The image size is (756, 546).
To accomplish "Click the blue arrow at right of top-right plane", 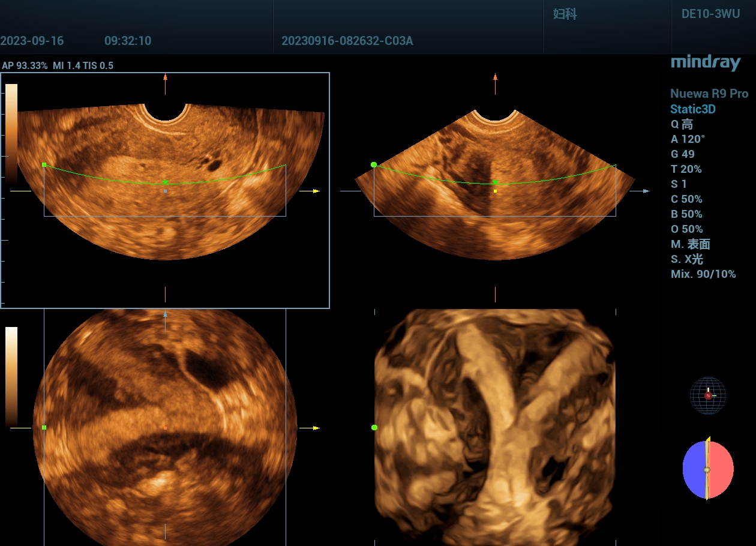I will [x=646, y=191].
